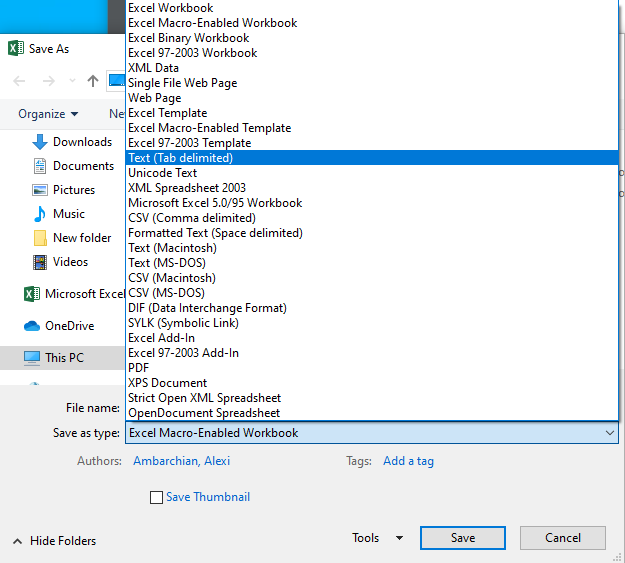Enable the Save Thumbnail checkbox
This screenshot has height=563, width=625.
pyautogui.click(x=156, y=497)
